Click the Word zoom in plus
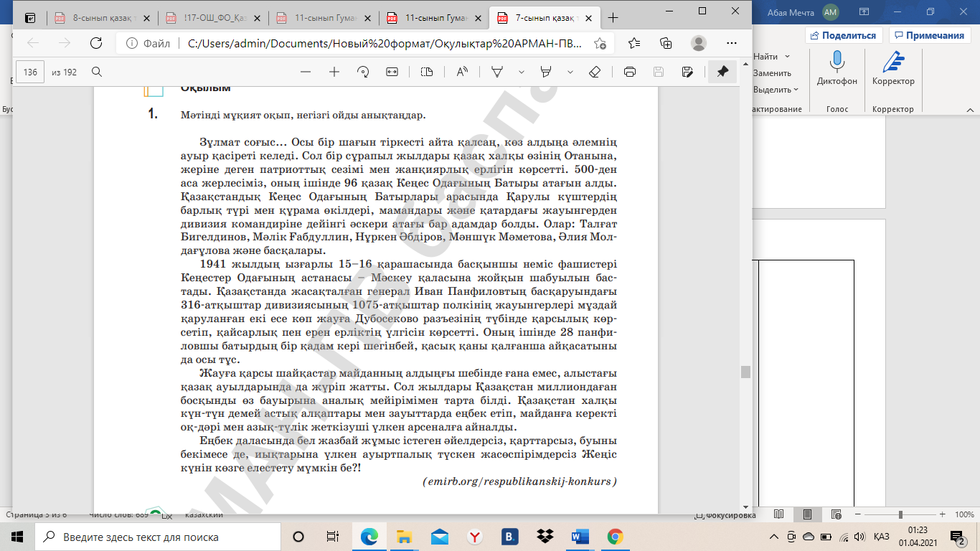This screenshot has width=980, height=551. tap(942, 514)
